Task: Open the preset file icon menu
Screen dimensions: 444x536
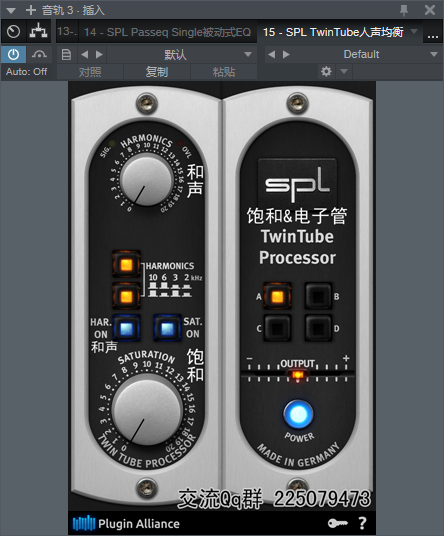Action: 66,54
